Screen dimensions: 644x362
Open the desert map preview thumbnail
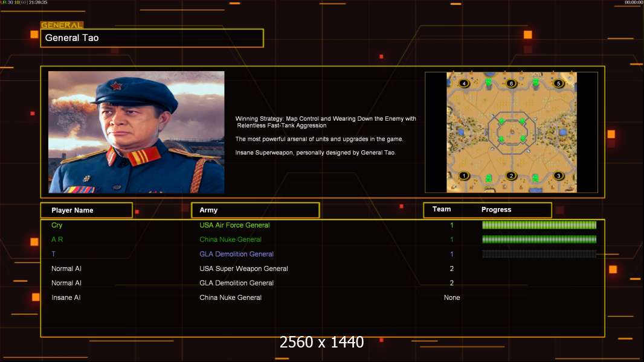[511, 132]
